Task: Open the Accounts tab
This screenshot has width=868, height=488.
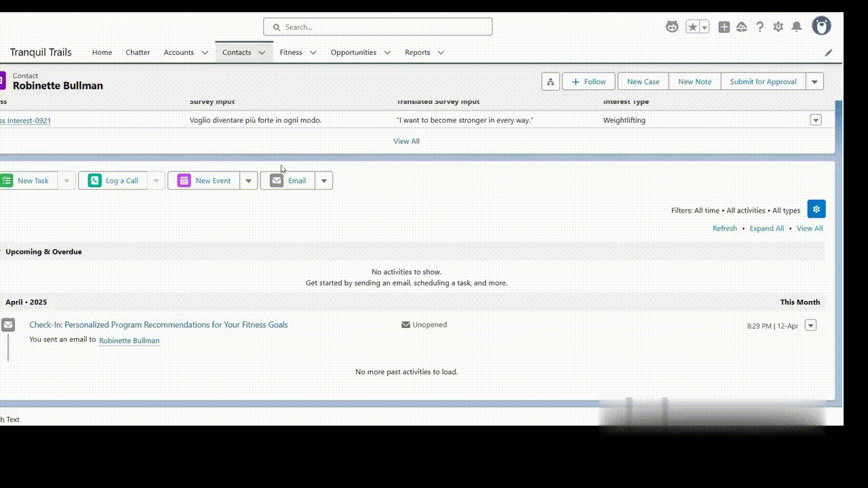Action: click(x=178, y=52)
